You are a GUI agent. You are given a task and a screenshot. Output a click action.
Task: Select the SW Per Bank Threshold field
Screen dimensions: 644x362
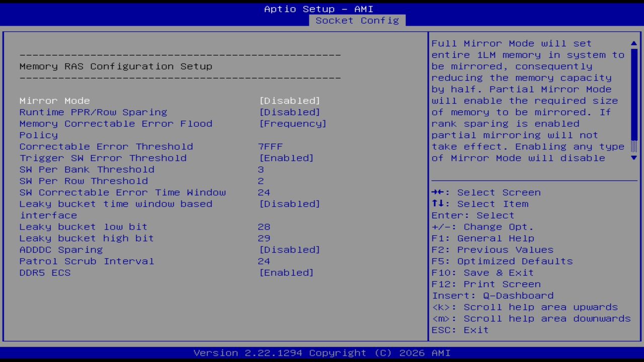tap(87, 169)
